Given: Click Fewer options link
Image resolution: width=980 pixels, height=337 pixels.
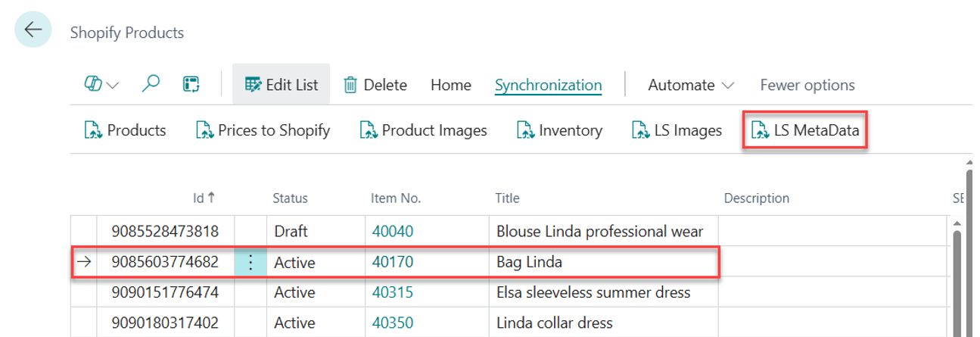Looking at the screenshot, I should point(807,85).
